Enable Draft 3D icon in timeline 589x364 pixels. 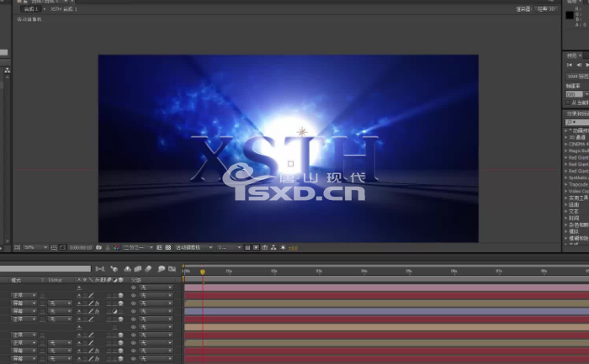114,269
